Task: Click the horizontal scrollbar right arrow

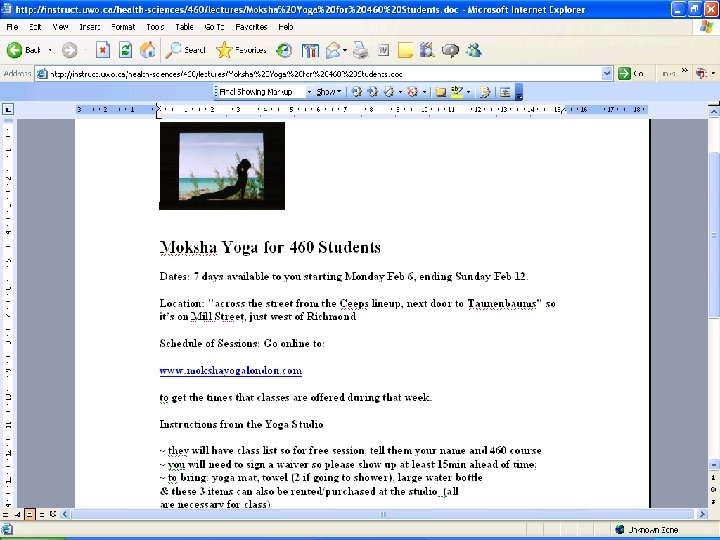Action: tap(702, 514)
